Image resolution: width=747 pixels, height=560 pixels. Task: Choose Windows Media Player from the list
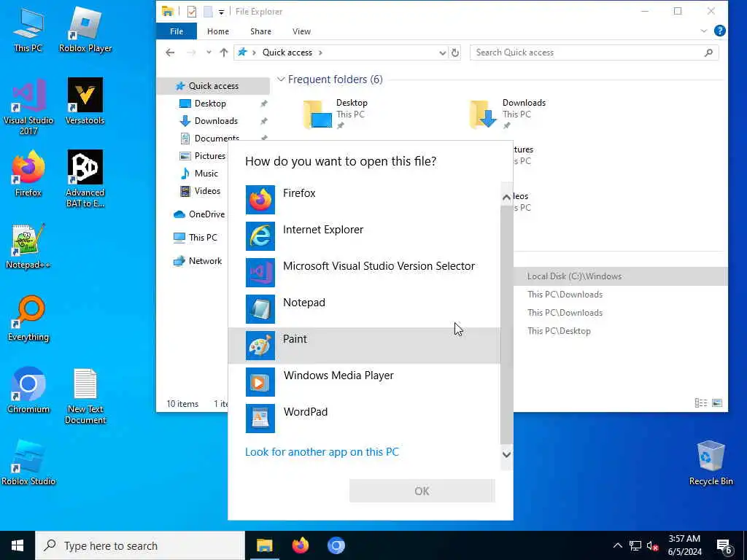point(364,381)
